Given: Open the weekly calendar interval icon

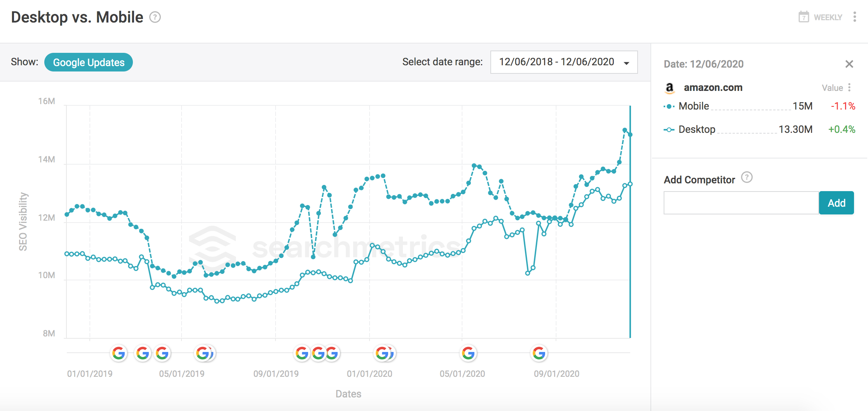Looking at the screenshot, I should pyautogui.click(x=804, y=17).
